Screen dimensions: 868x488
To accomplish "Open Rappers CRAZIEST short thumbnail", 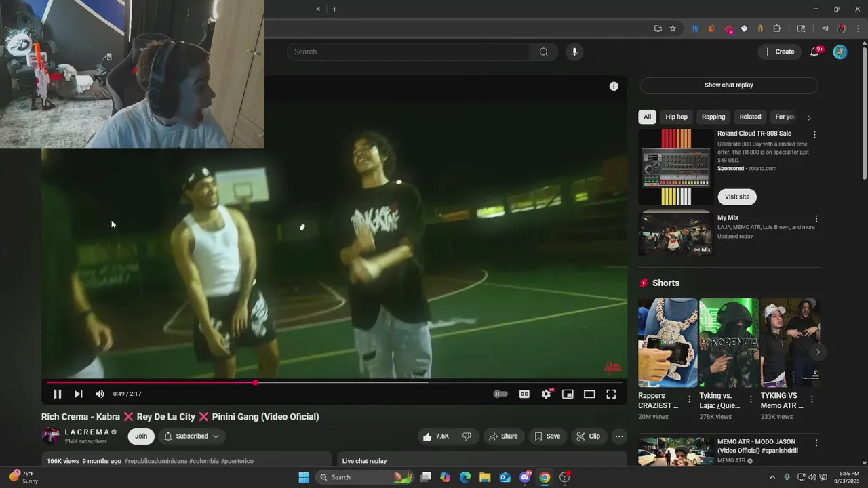I will (668, 343).
